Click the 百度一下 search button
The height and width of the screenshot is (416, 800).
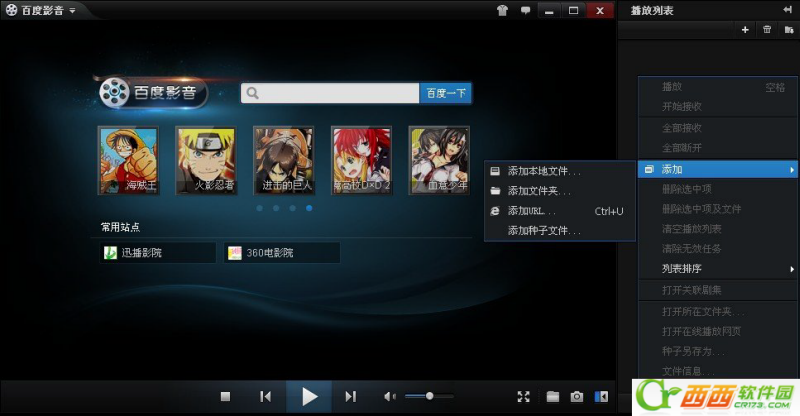[x=446, y=93]
